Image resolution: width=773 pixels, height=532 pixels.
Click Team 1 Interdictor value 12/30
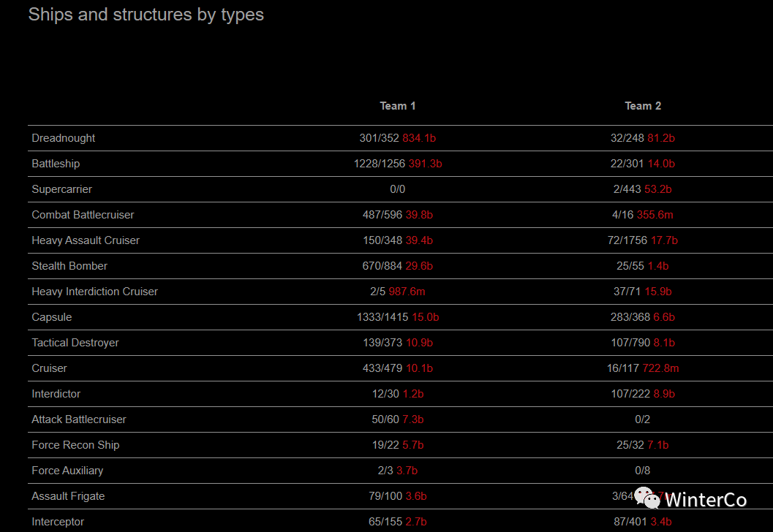click(385, 394)
